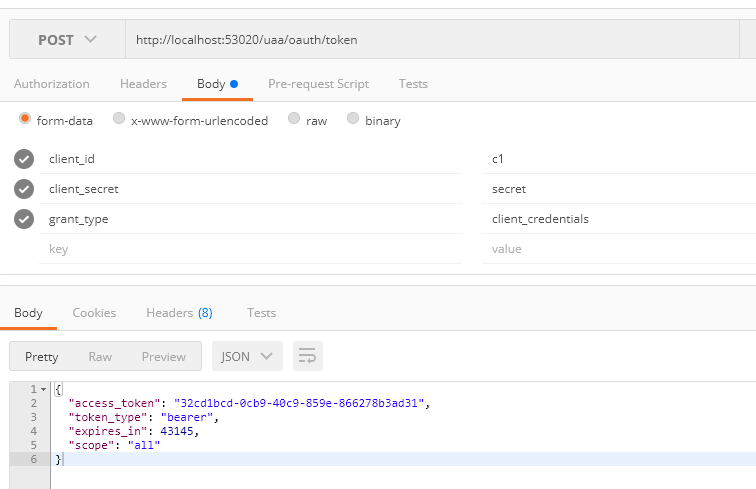Uncheck the grant_type parameter checkmark
756x489 pixels.
[24, 219]
